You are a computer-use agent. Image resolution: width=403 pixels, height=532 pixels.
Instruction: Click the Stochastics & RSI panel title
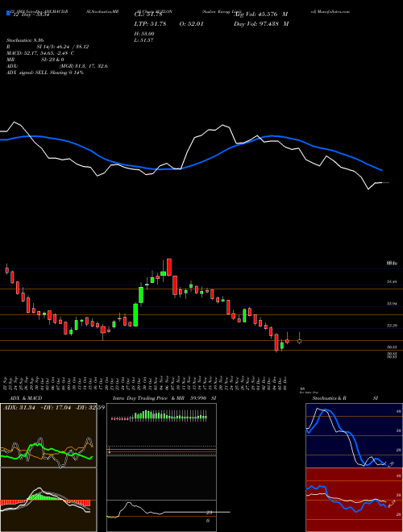[345, 398]
